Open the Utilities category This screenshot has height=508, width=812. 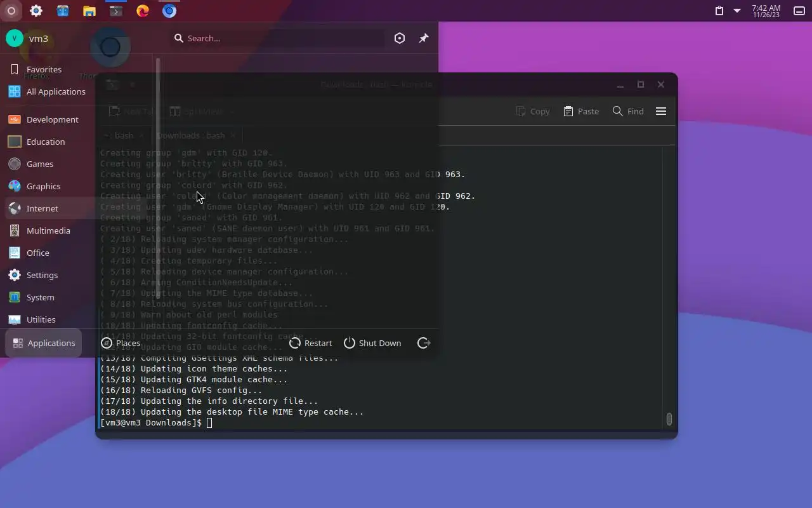(77, 319)
